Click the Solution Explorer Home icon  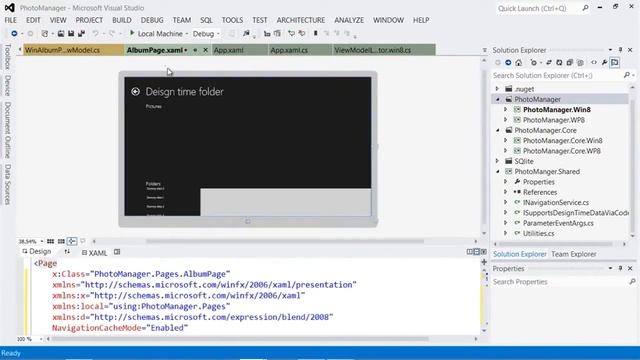coord(518,62)
